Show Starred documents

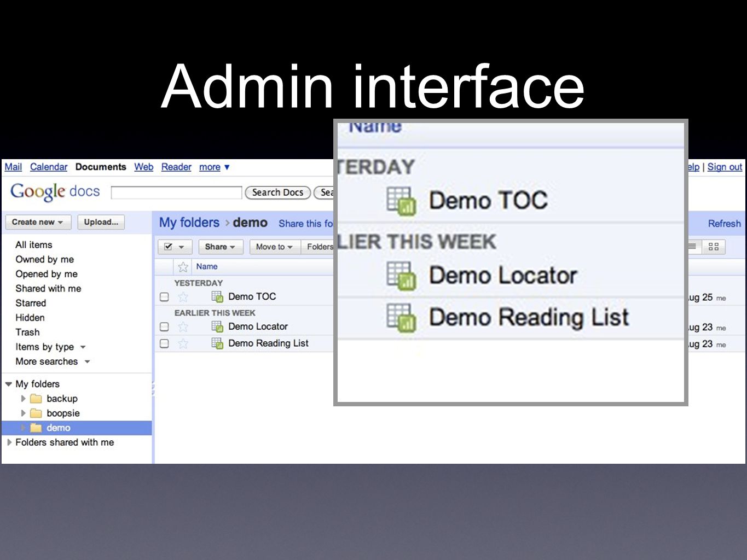click(31, 303)
